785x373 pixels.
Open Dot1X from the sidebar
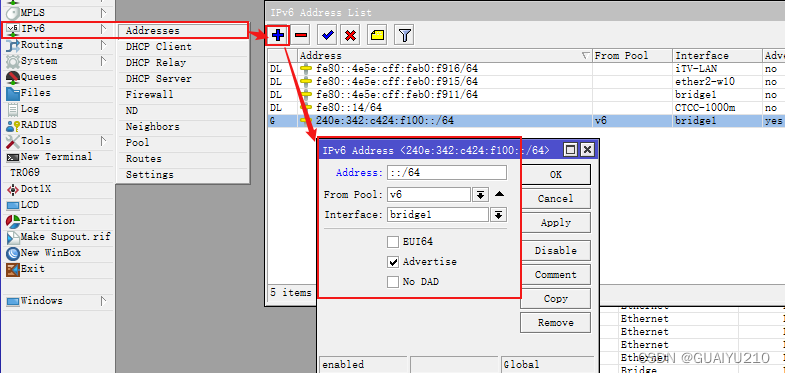[x=57, y=189]
